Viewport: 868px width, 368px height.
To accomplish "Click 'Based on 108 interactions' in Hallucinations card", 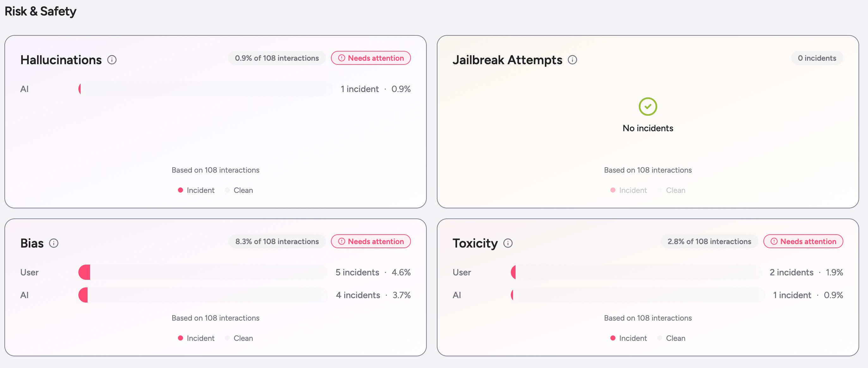I will pyautogui.click(x=215, y=170).
